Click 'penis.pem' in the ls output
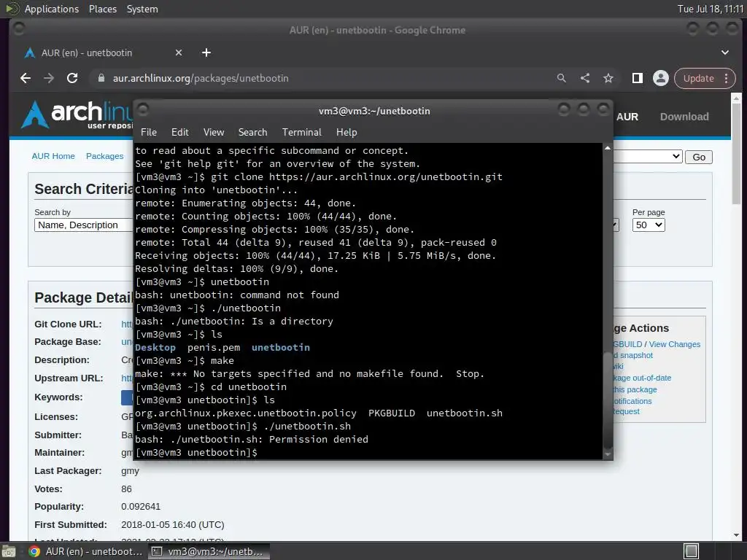This screenshot has width=747, height=560. 214,348
